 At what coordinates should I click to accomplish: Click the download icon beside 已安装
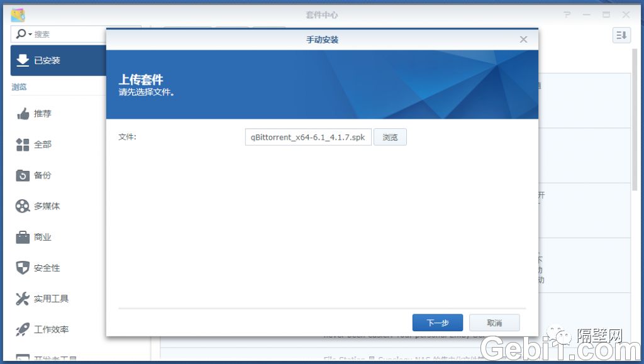click(23, 60)
